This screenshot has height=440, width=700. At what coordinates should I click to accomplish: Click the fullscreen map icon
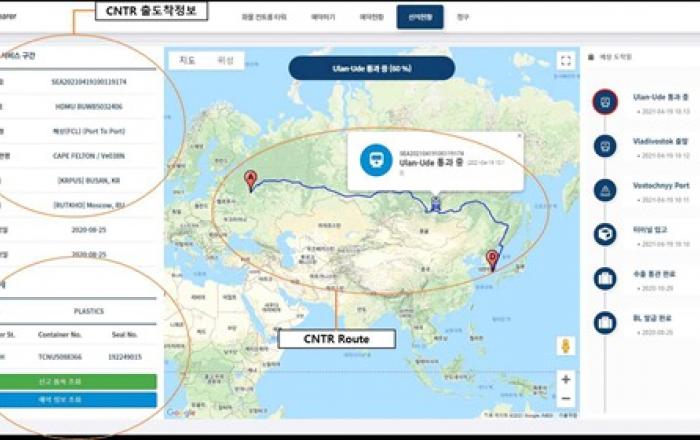(x=566, y=61)
